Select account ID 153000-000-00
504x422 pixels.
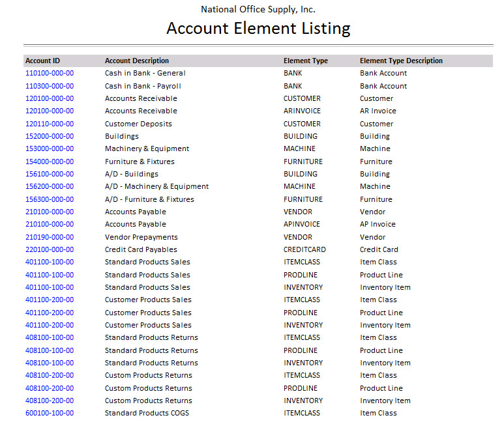tap(50, 148)
